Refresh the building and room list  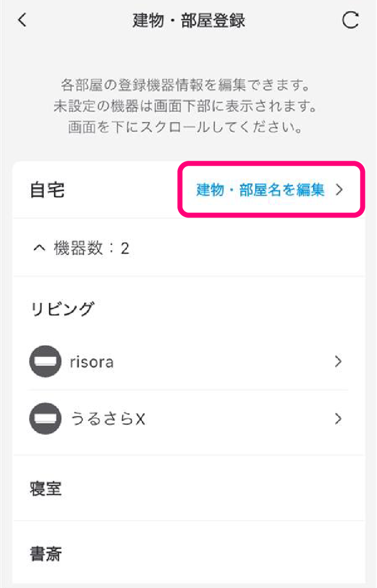(x=350, y=21)
